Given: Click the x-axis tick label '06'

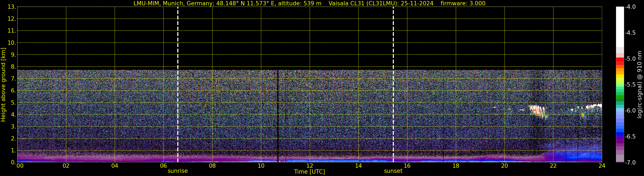Looking at the screenshot, I should [x=163, y=166].
